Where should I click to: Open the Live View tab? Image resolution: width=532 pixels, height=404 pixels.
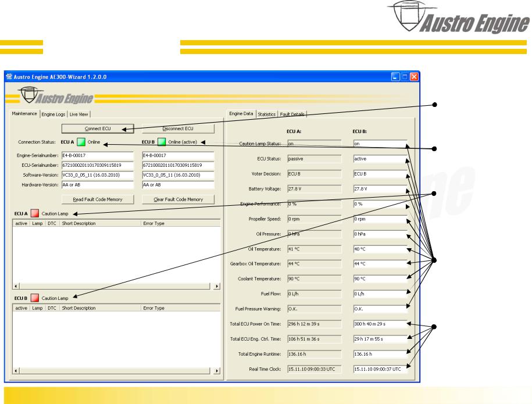click(78, 115)
